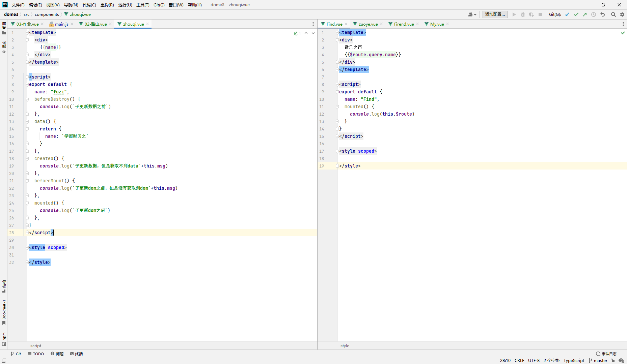627x364 pixels.
Task: Click the Git push green arrow icon
Action: [x=585, y=14]
